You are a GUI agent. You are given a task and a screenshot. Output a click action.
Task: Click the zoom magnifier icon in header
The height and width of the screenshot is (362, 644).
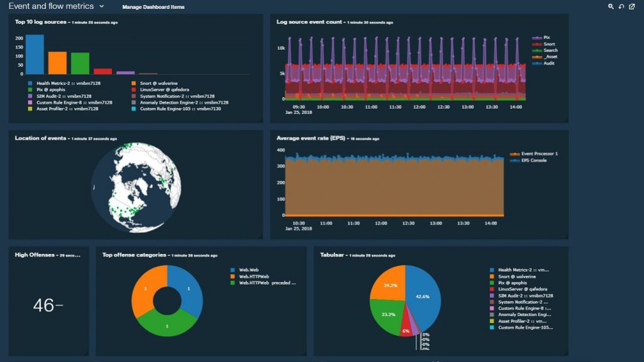611,6
